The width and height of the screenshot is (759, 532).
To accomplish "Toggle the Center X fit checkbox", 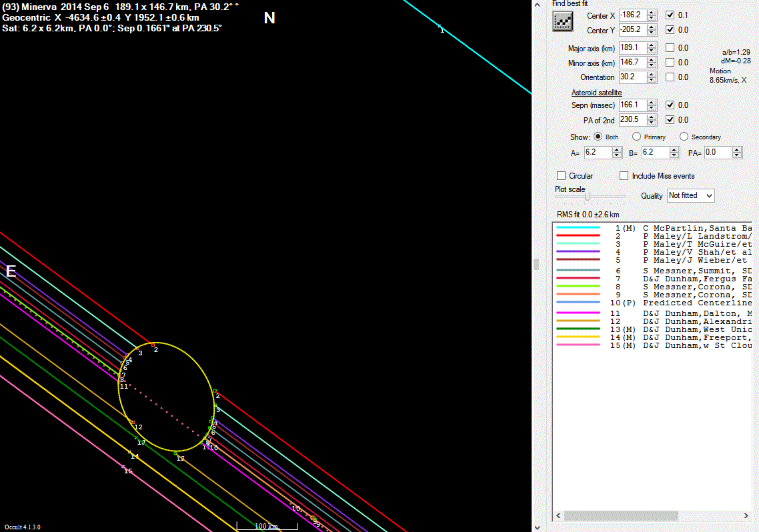I will click(x=670, y=15).
